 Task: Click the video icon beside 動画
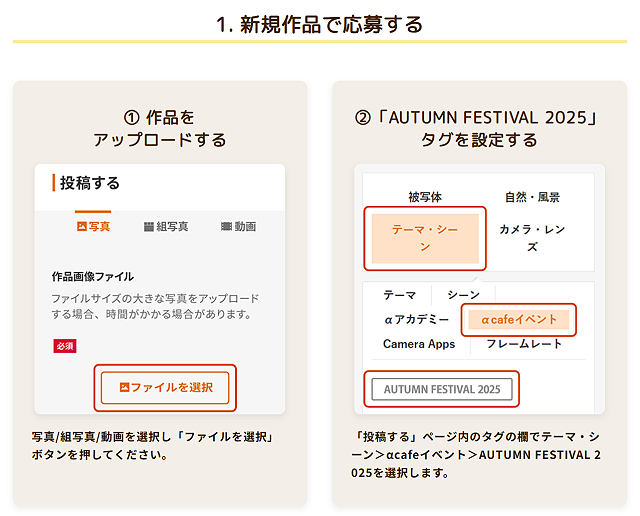pyautogui.click(x=226, y=227)
